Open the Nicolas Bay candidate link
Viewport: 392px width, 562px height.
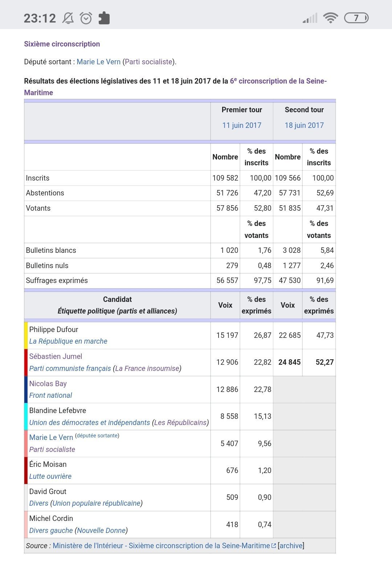48,384
